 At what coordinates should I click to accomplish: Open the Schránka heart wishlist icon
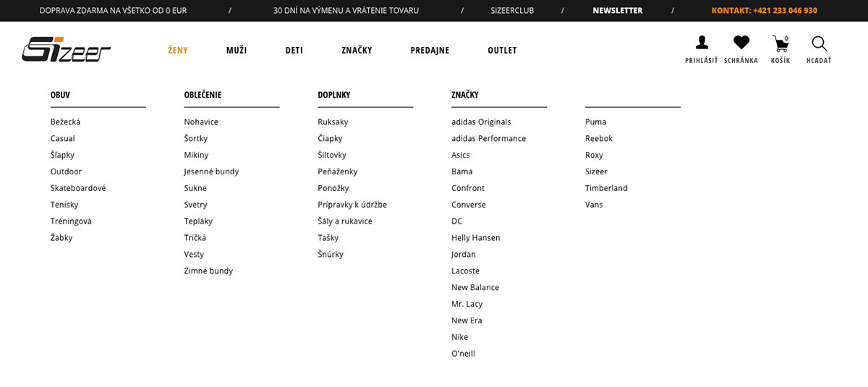[x=741, y=45]
